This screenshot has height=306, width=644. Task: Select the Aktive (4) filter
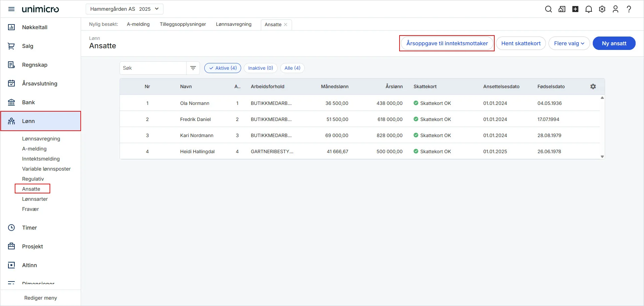tap(222, 68)
